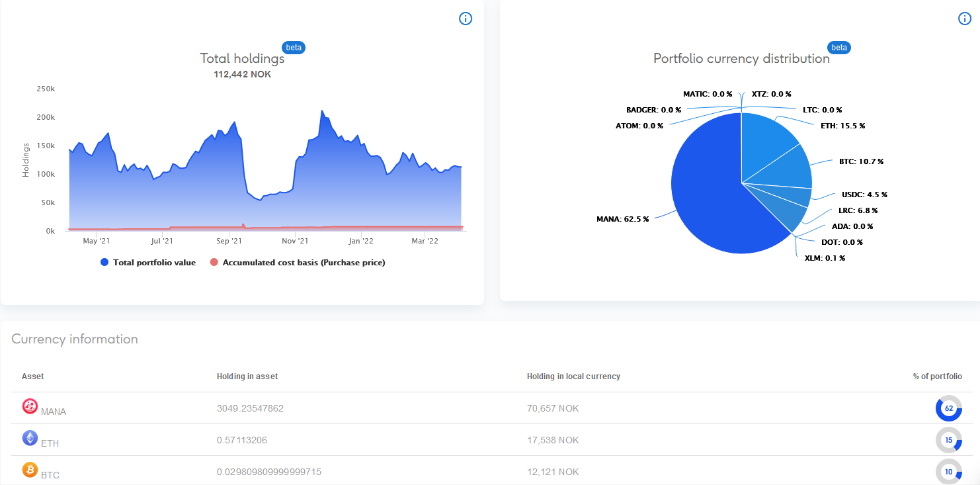Click the '70,657 NOK' cell
This screenshot has width=980, height=485.
(x=553, y=408)
